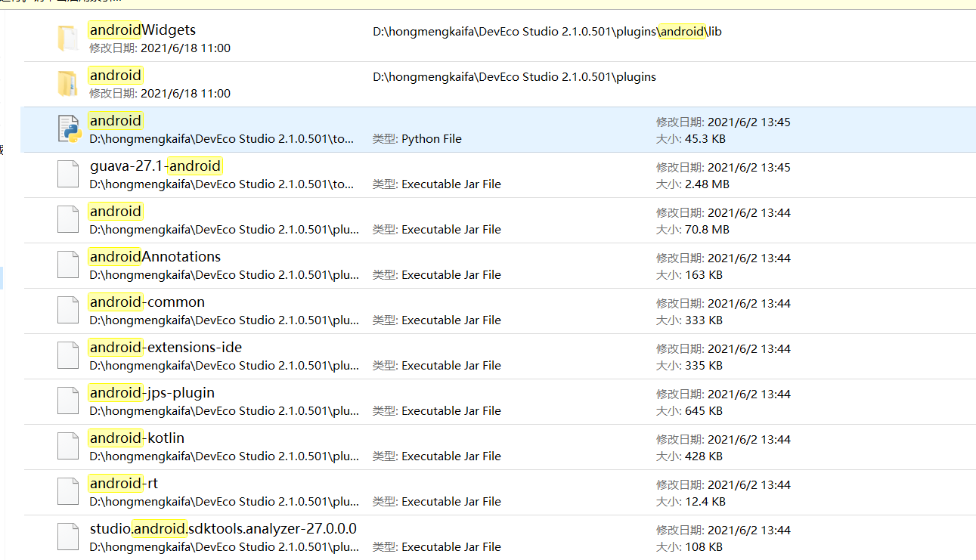976x560 pixels.
Task: Click the android-extensions-ide file icon
Action: (68, 356)
